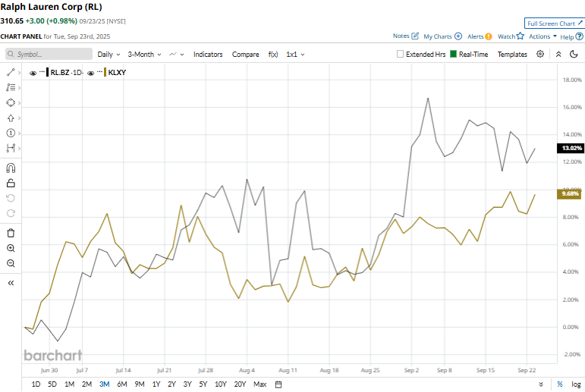The image size is (585, 392).
Task: Click the black RL.BZ color swatch
Action: 47,72
